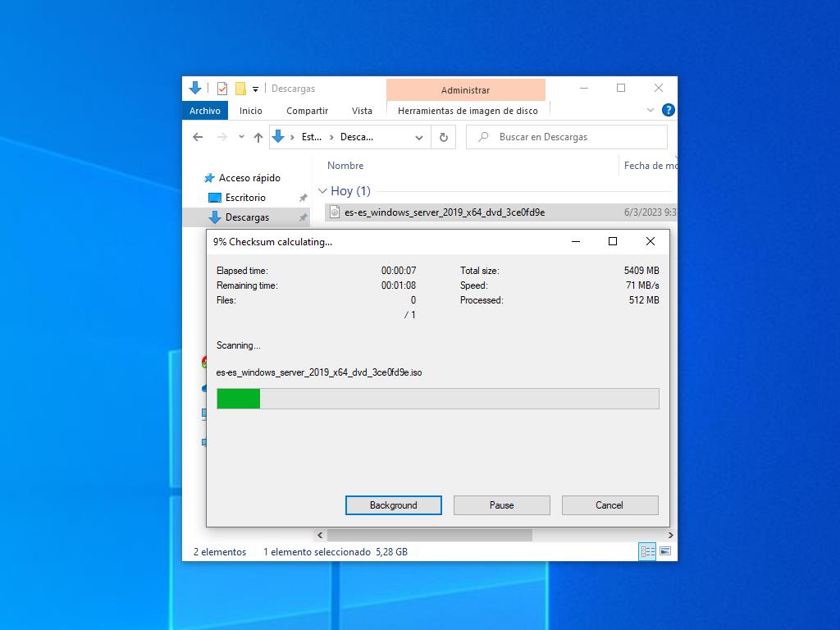Click the green checksum progress bar
This screenshot has height=630, width=840.
click(438, 399)
